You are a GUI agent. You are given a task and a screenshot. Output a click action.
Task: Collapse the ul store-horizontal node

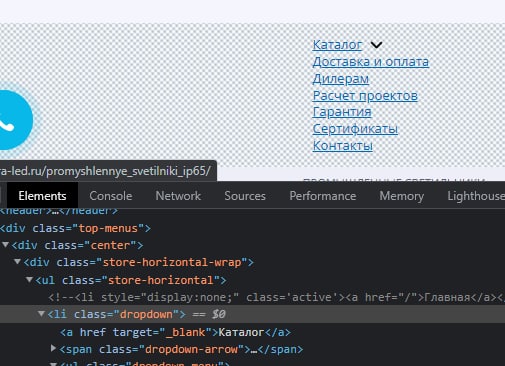(29, 280)
